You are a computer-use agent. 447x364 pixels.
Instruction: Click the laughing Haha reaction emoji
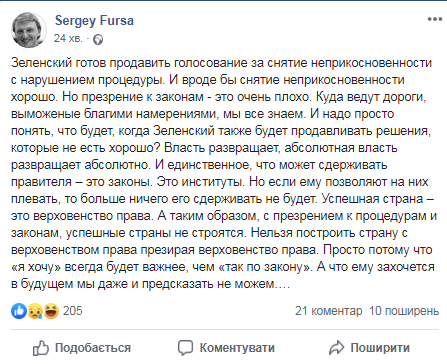coord(51,311)
